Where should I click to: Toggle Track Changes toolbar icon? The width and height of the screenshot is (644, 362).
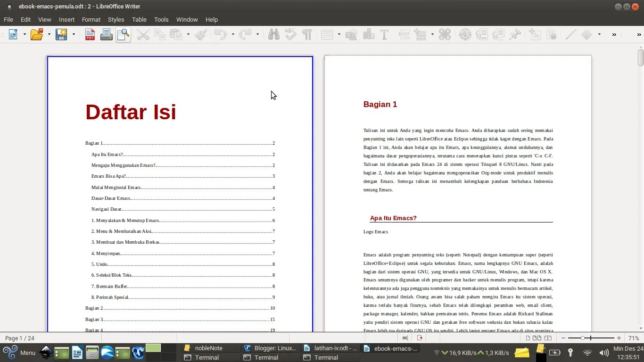[551, 34]
